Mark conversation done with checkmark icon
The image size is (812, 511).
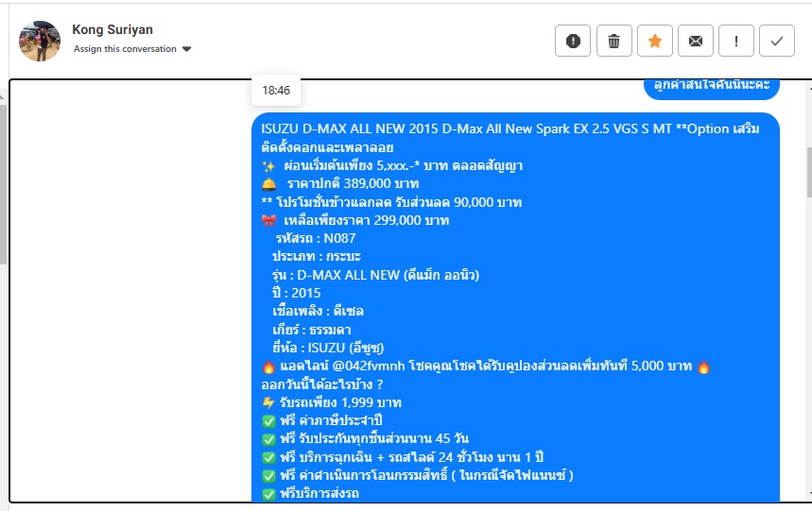(x=777, y=41)
